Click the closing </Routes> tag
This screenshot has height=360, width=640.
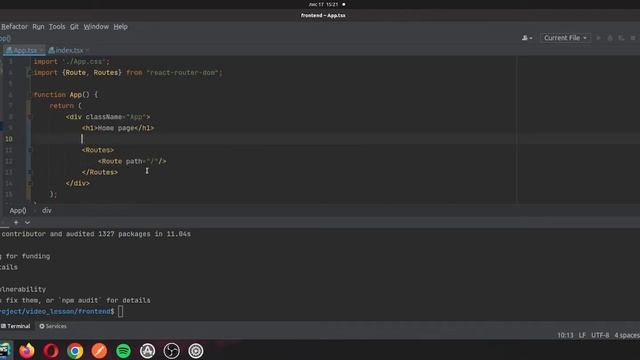(100, 172)
